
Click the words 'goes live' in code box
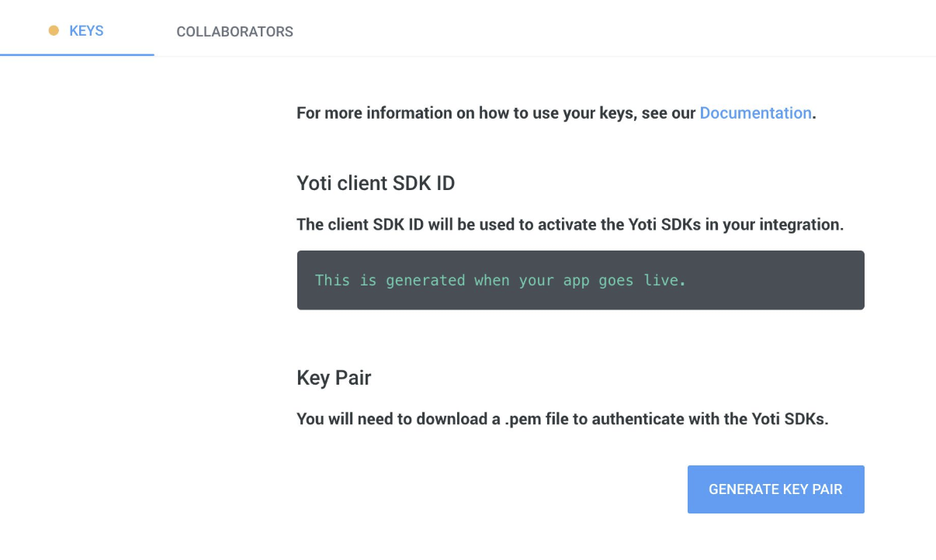click(x=642, y=280)
